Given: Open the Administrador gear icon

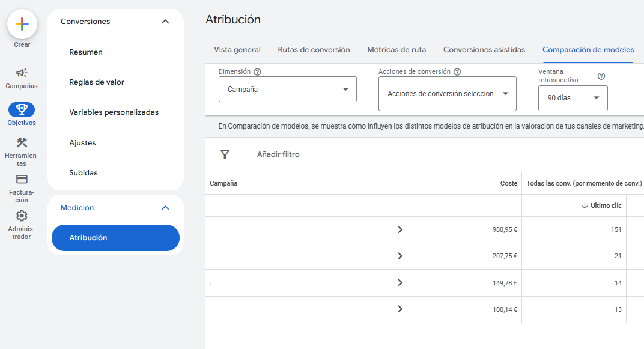Looking at the screenshot, I should pyautogui.click(x=22, y=216).
